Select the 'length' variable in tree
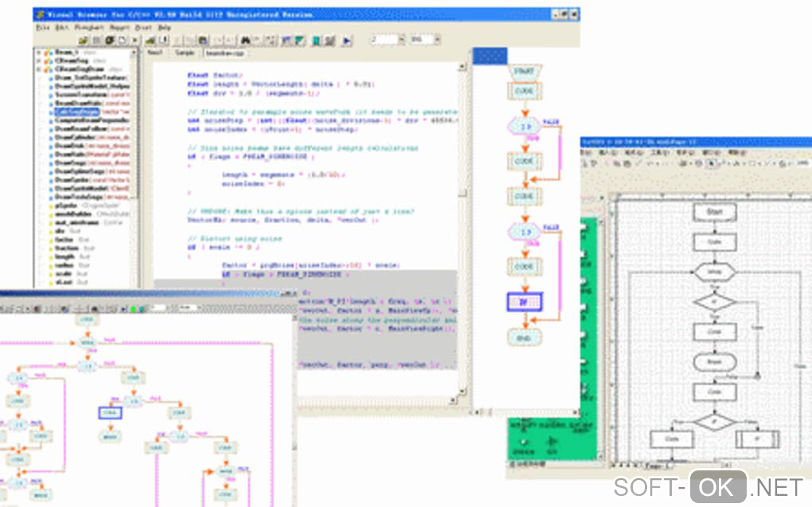Image resolution: width=812 pixels, height=507 pixels. pos(64,256)
